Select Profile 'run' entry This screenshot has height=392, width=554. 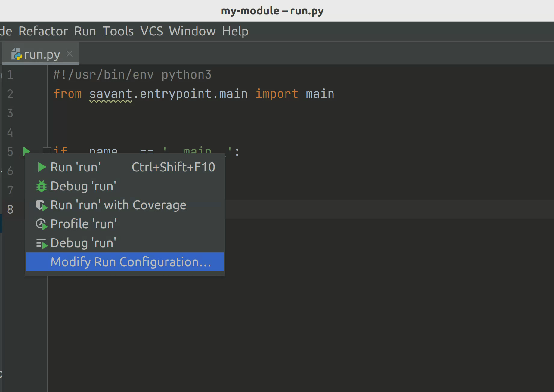pyautogui.click(x=125, y=224)
